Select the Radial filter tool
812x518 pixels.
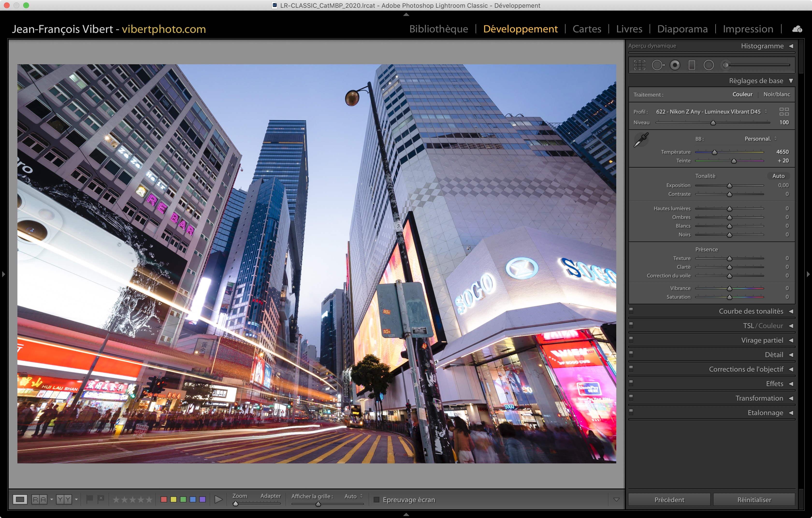[x=709, y=65]
